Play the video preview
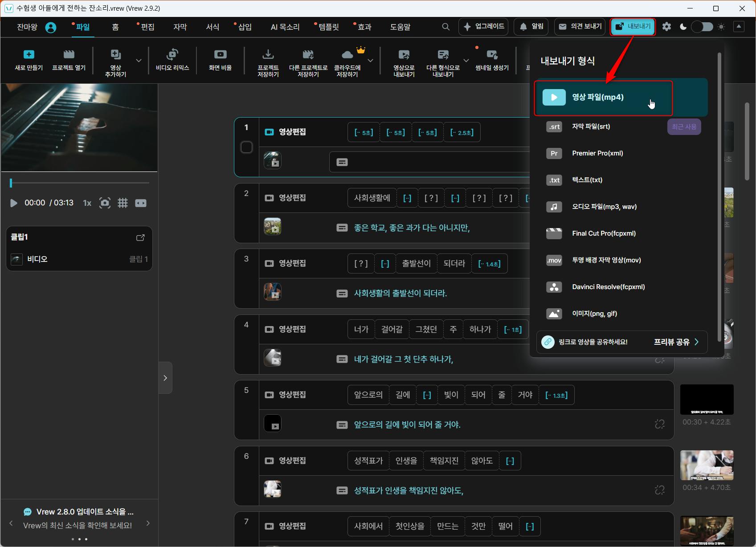 pos(14,203)
